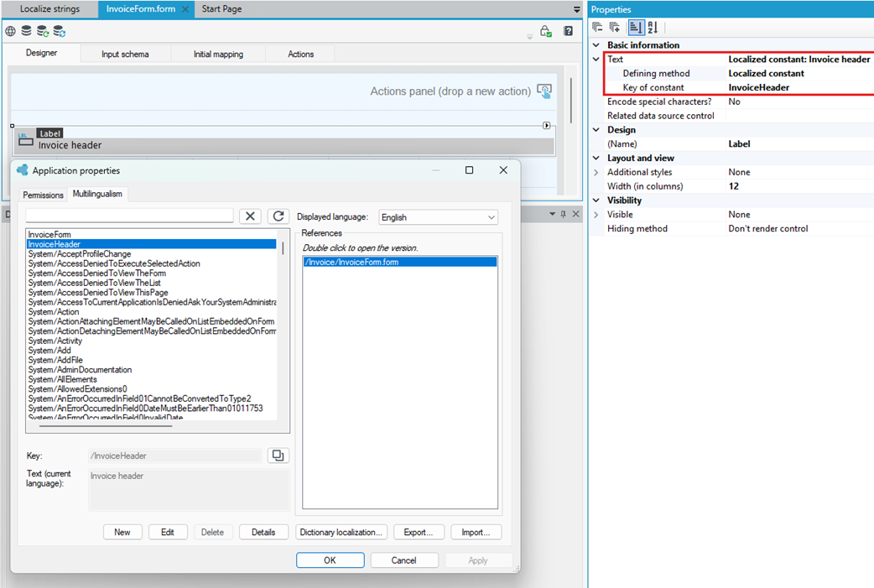Click the LBL label control icon in designer
Image resolution: width=874 pixels, height=588 pixels.
tap(26, 139)
